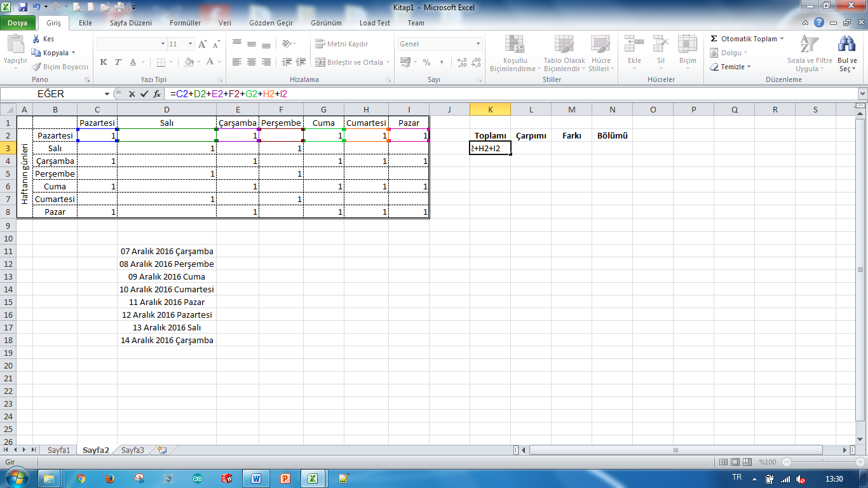This screenshot has width=868, height=488.
Task: Click the Otomatik Toplam sigma icon
Action: [714, 39]
